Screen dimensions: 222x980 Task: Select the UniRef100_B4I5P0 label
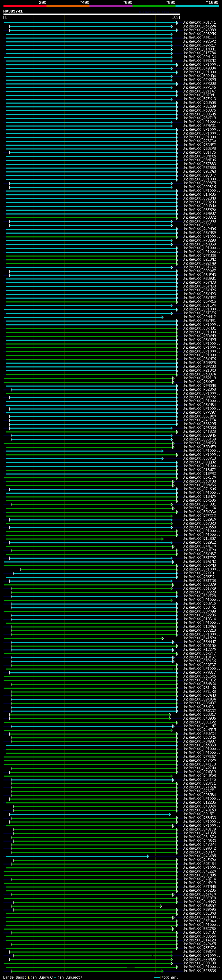pyautogui.click(x=199, y=638)
